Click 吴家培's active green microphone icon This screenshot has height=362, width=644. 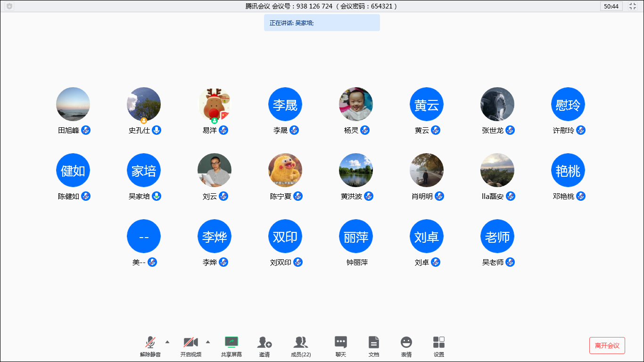(x=157, y=196)
